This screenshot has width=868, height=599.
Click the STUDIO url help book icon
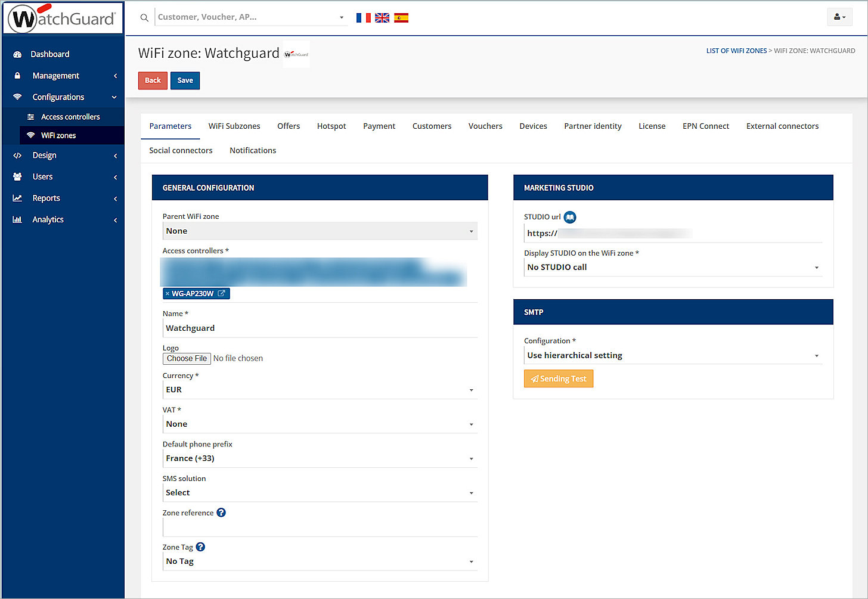570,217
